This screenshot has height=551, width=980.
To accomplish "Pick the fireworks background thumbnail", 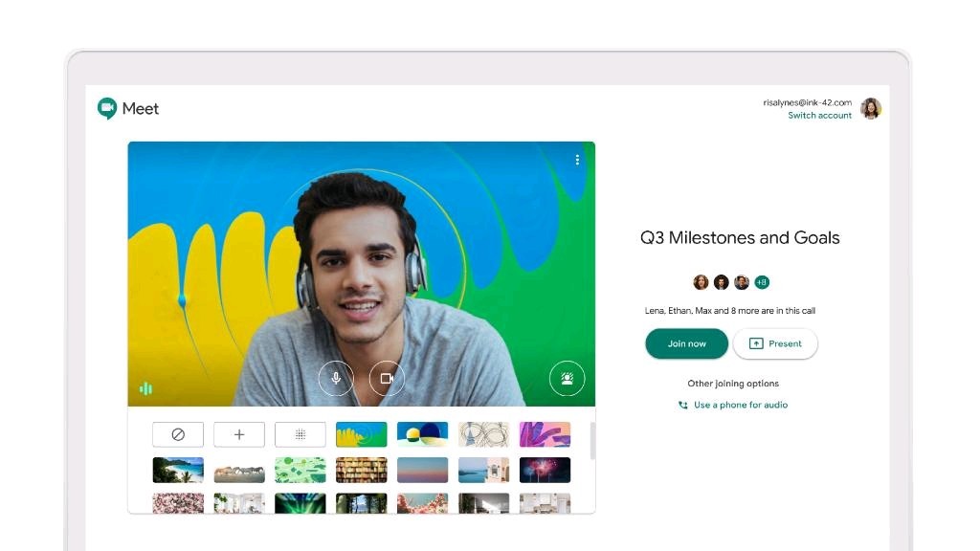I will coord(545,469).
